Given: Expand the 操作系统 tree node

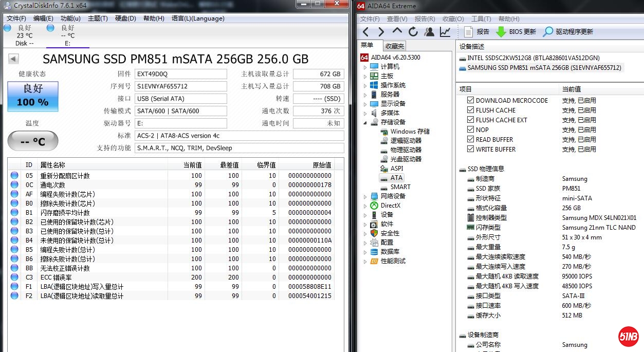Looking at the screenshot, I should tap(365, 86).
